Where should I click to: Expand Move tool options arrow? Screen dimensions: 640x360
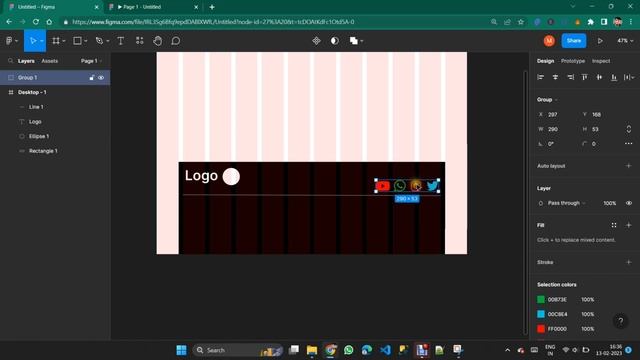[x=42, y=41]
